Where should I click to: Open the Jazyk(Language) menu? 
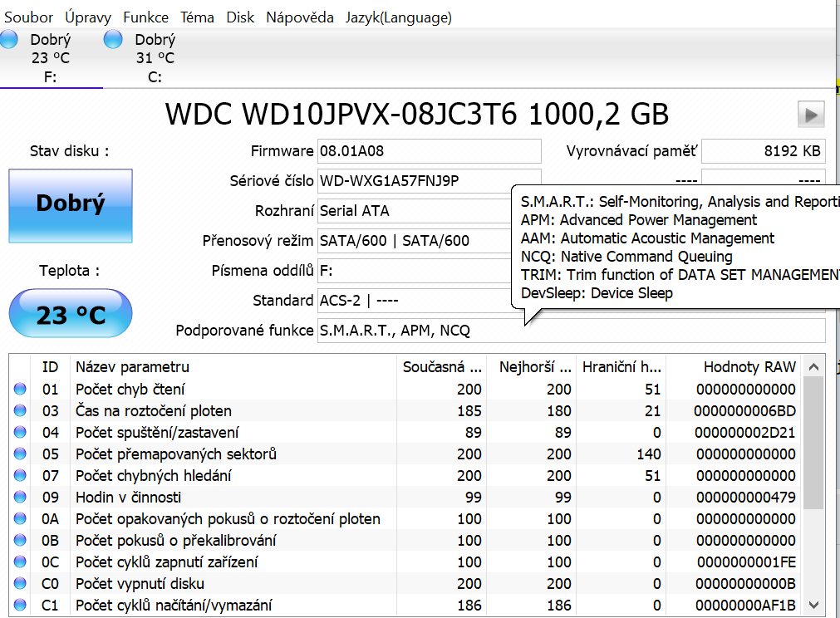[399, 17]
